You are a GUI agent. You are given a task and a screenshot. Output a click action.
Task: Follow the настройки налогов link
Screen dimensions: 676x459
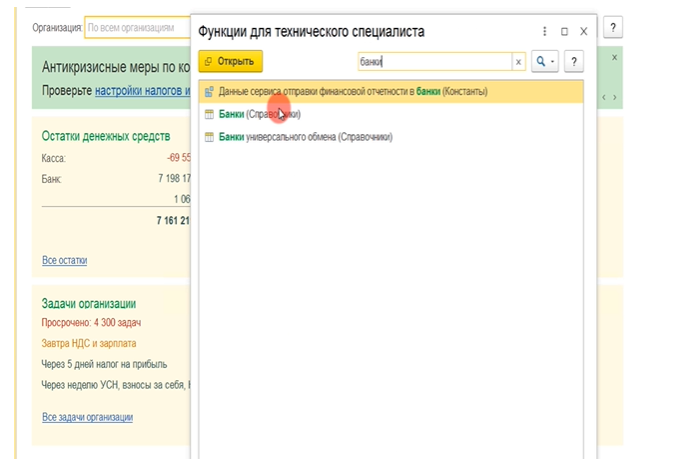pos(142,91)
